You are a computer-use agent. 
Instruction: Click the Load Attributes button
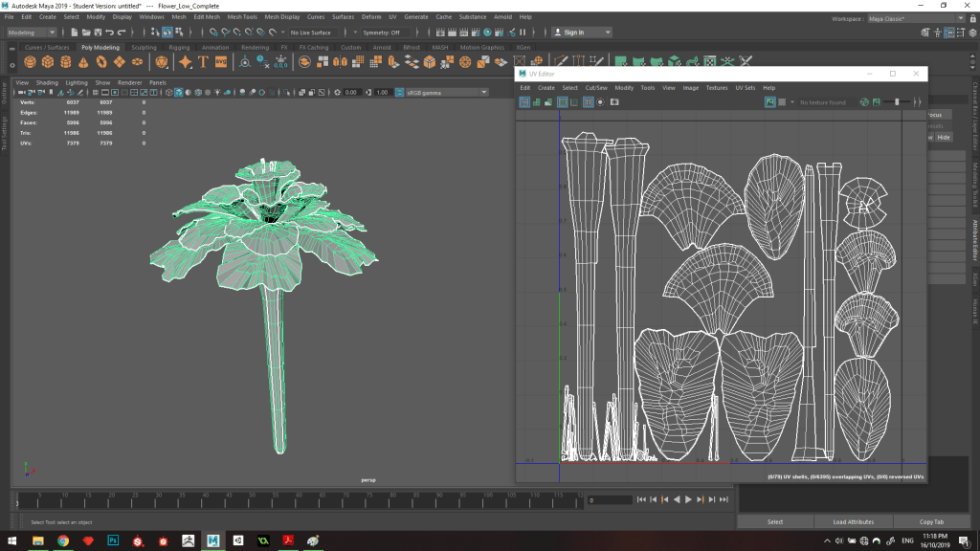[853, 521]
